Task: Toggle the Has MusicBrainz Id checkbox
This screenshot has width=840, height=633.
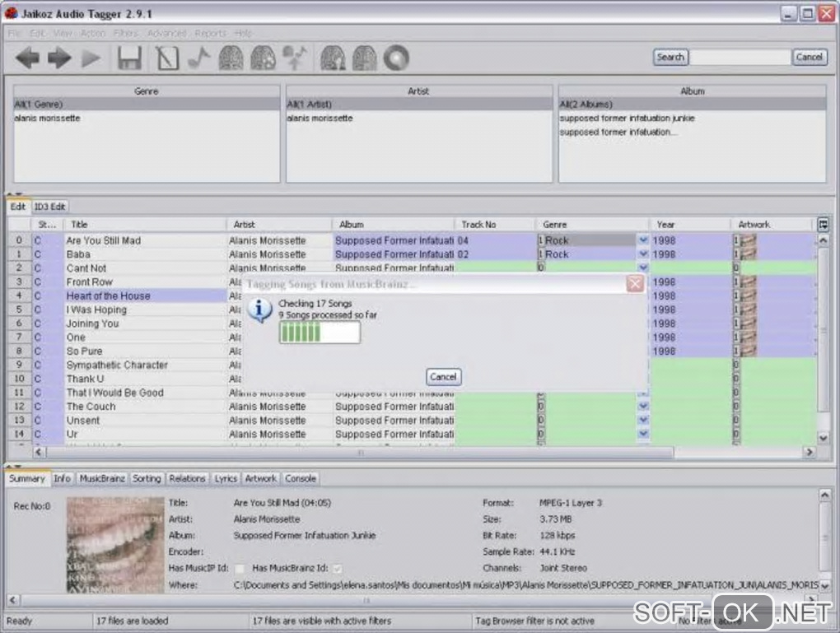Action: click(337, 568)
